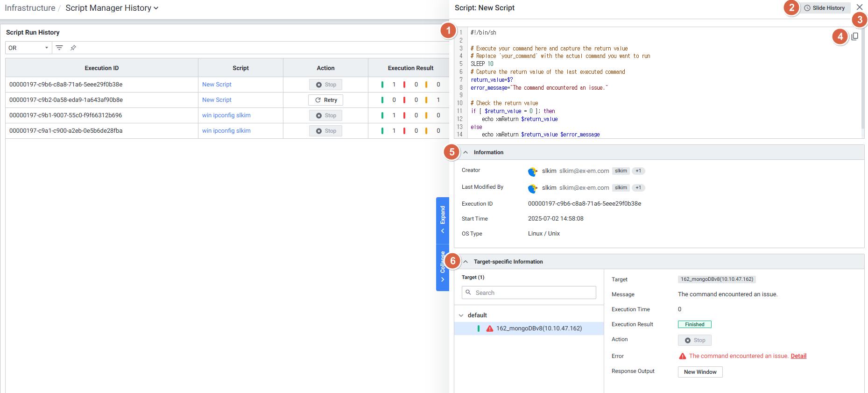Click the Collapse tab on the panel edge
The height and width of the screenshot is (393, 868).
[443, 267]
